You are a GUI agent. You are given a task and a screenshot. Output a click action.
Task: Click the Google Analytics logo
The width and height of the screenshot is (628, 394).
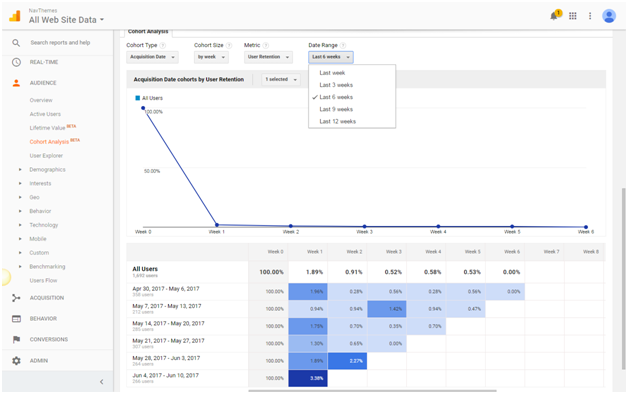(15, 16)
